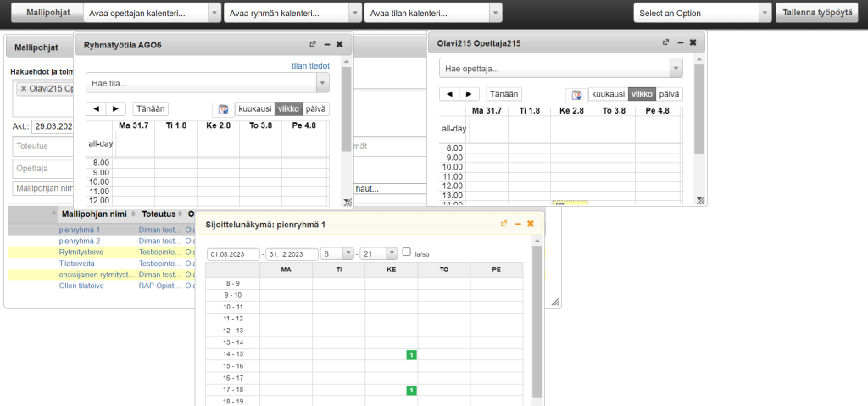Pop out the Sijoittelunäkymä window
This screenshot has height=406, width=868.
tap(504, 224)
